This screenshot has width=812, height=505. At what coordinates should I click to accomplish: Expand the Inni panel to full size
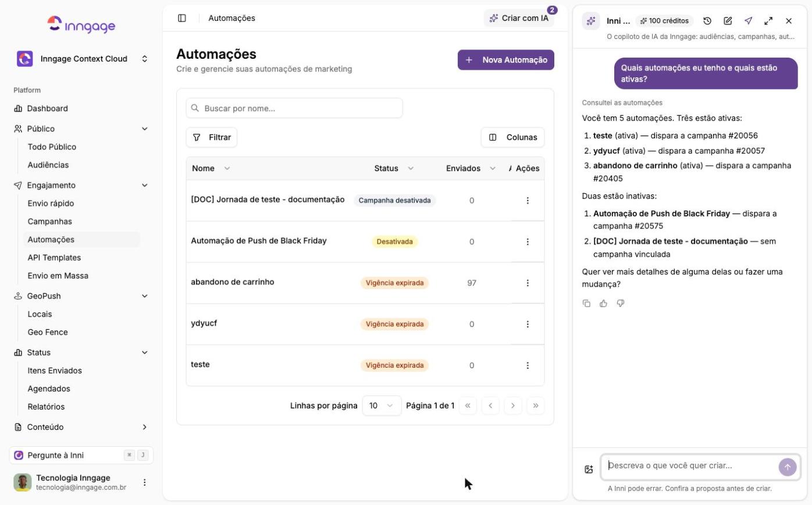tap(768, 21)
